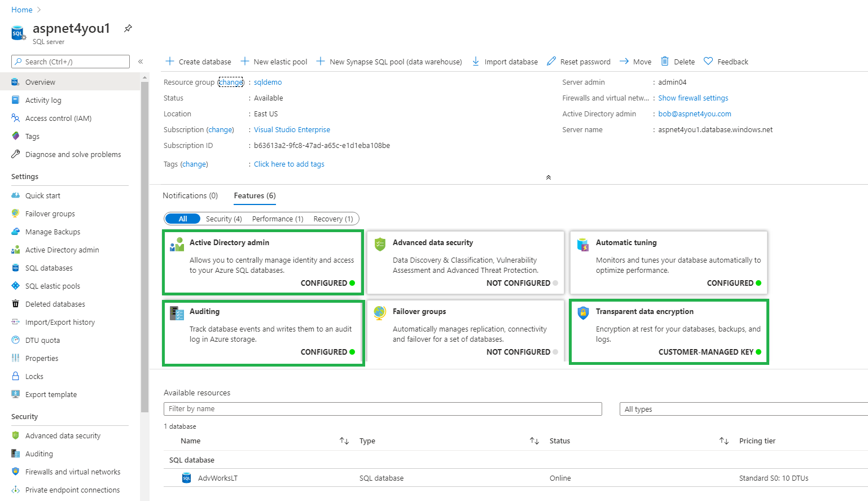
Task: Open Advanced data security sidebar icon
Action: point(15,435)
